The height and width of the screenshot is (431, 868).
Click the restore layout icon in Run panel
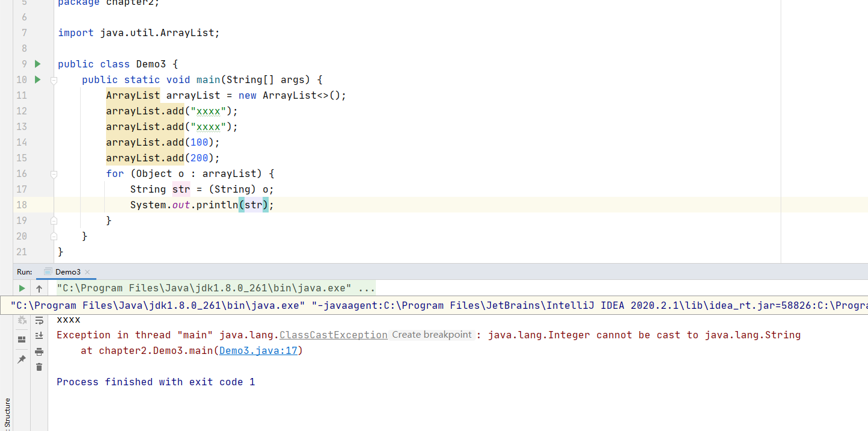click(22, 340)
